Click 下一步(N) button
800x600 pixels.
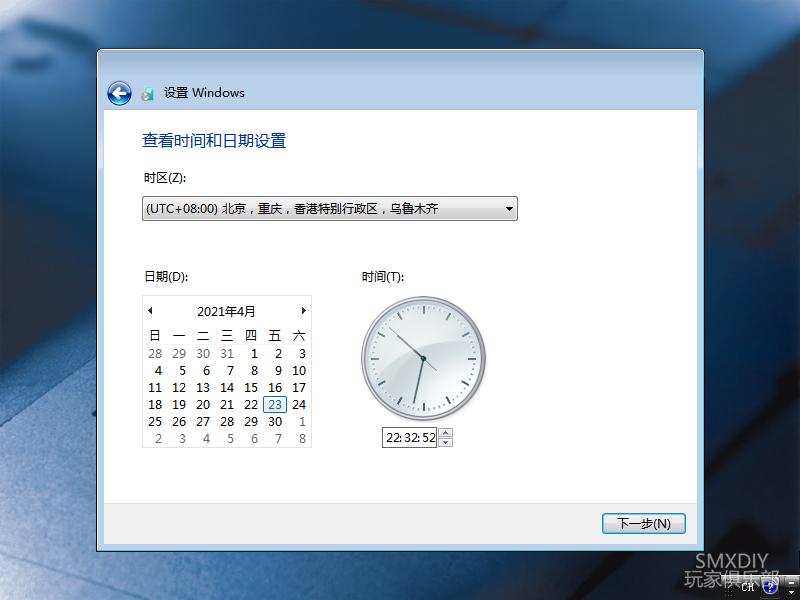point(643,523)
